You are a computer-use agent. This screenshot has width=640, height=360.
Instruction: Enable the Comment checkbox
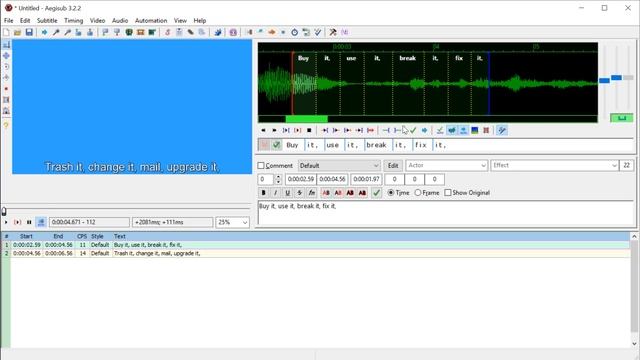pos(261,165)
